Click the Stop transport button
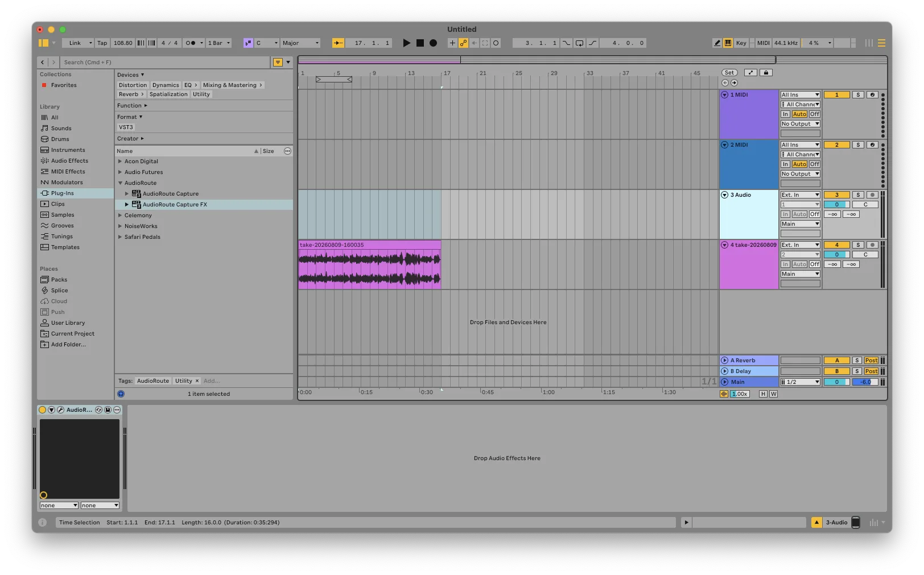The height and width of the screenshot is (575, 924). (420, 43)
